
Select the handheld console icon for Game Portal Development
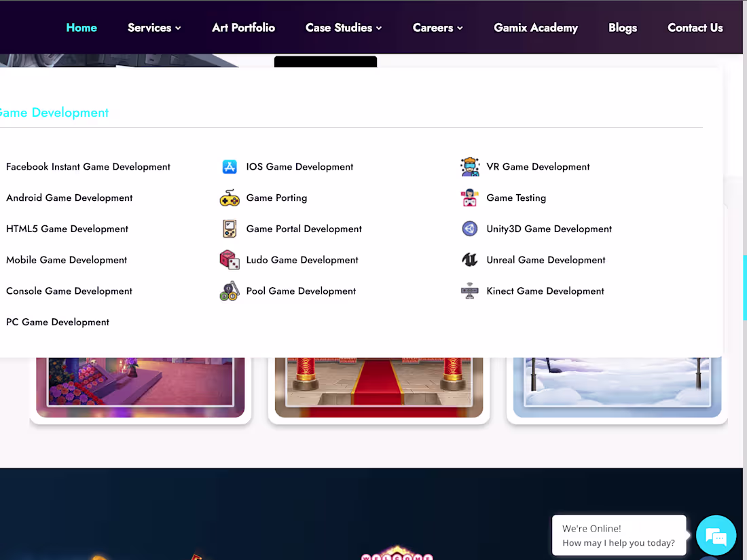(230, 229)
